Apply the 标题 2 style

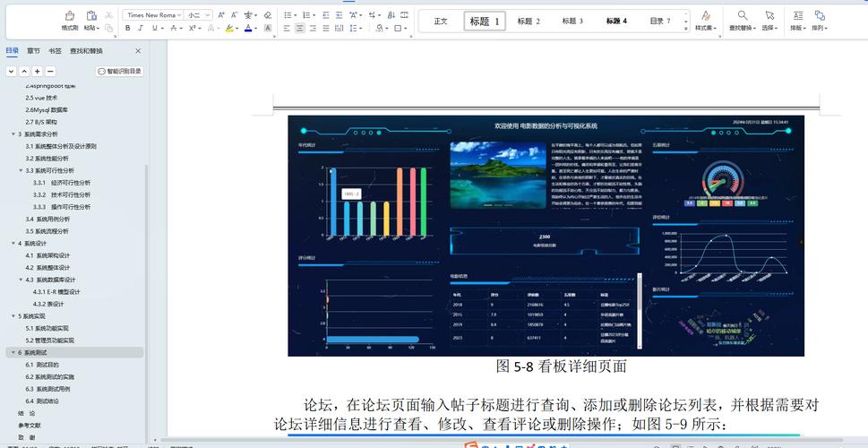click(x=529, y=21)
